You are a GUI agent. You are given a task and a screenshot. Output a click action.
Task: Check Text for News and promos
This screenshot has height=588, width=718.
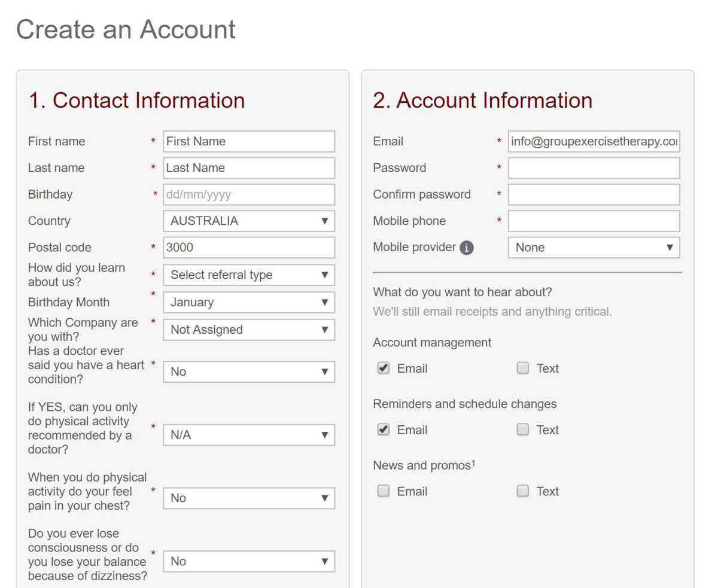[523, 491]
